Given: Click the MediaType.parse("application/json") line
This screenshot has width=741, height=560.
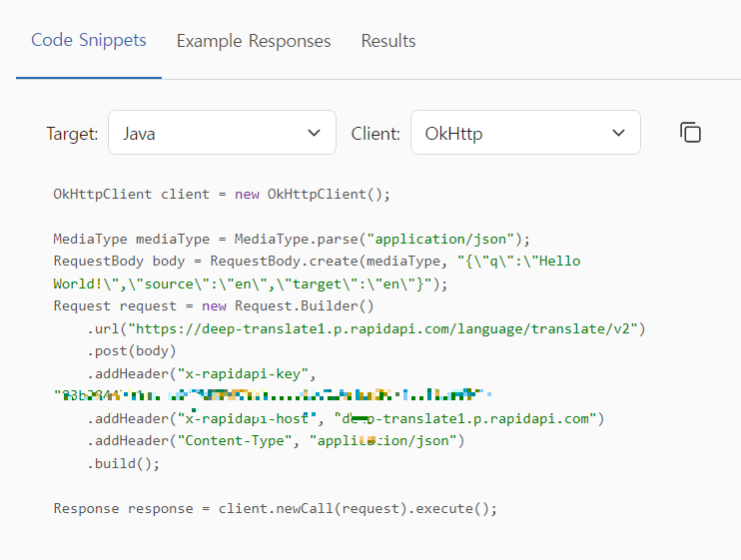Looking at the screenshot, I should click(x=292, y=239).
